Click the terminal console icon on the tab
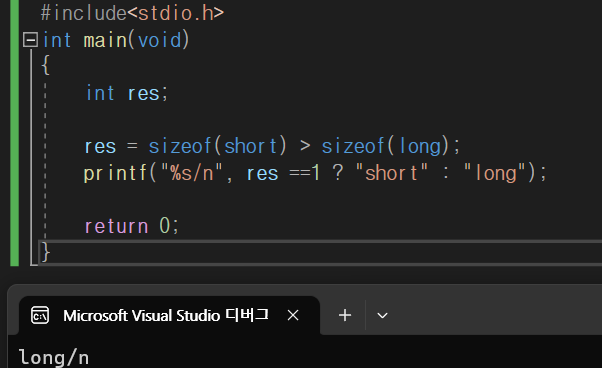602x368 pixels. pyautogui.click(x=40, y=315)
